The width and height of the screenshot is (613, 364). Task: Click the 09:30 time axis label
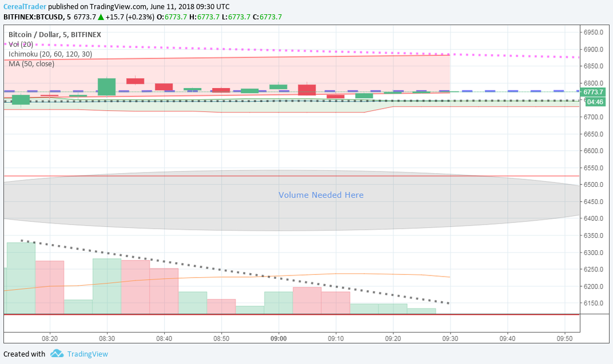click(x=450, y=339)
